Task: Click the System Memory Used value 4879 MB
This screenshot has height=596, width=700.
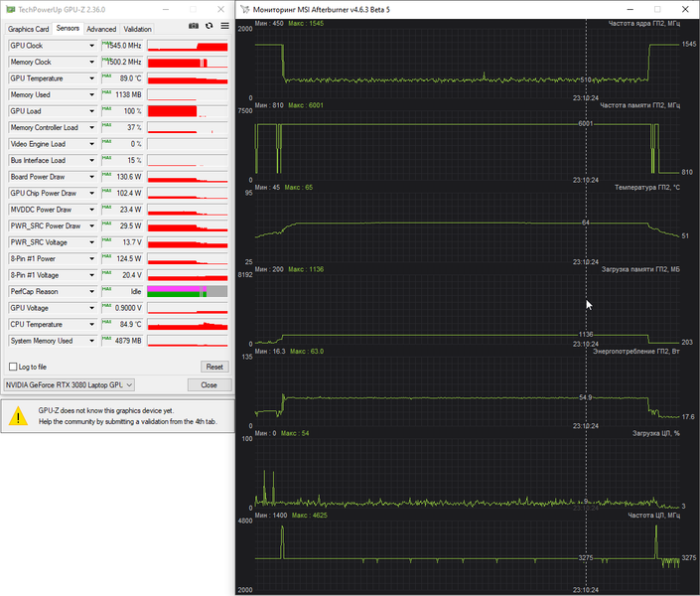Action: coord(122,341)
